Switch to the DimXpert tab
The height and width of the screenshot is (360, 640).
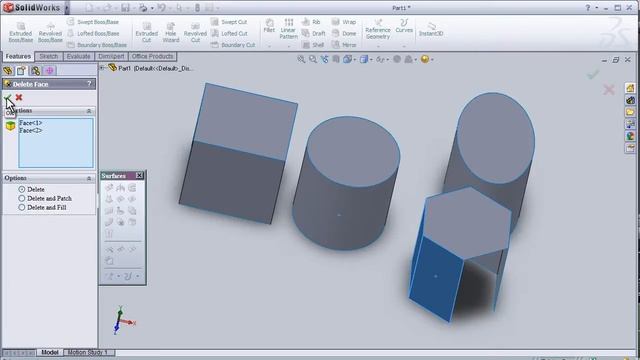pos(111,56)
